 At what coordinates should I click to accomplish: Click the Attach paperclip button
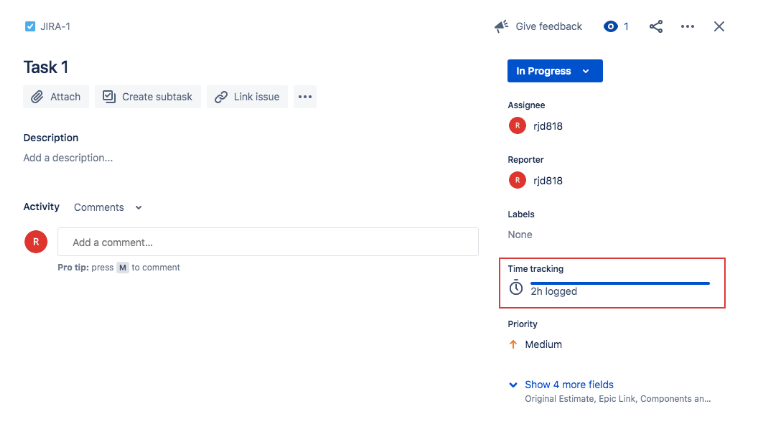(x=56, y=97)
